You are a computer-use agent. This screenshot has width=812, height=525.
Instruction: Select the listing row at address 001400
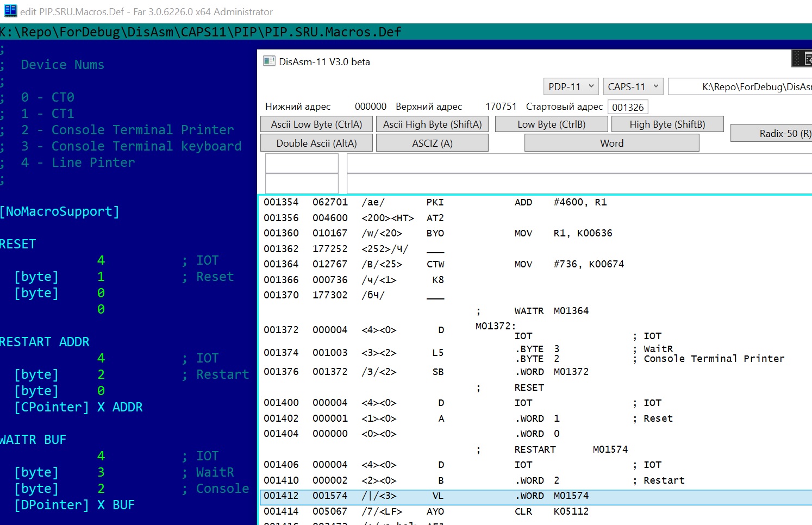(x=535, y=403)
